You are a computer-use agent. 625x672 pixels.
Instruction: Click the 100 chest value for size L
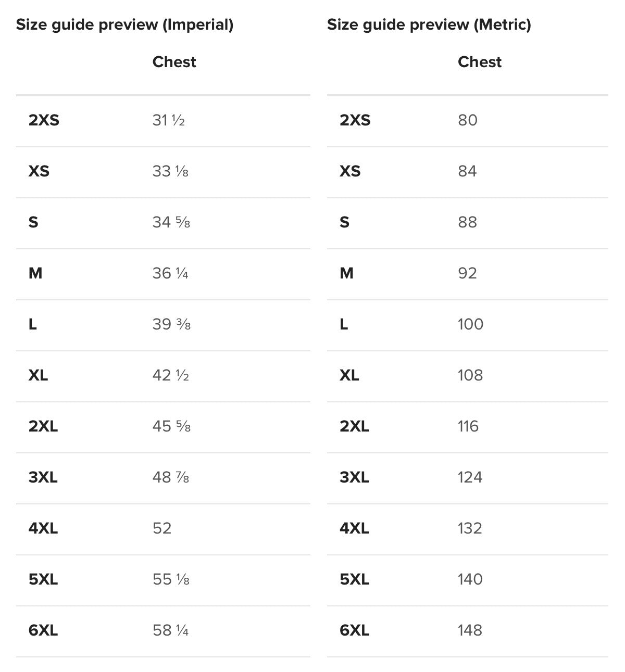coord(470,324)
